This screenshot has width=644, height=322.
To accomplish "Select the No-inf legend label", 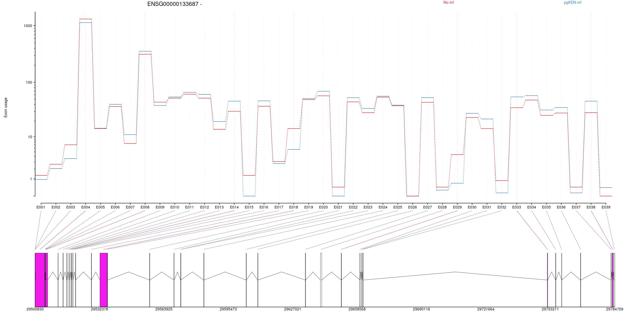I will click(x=448, y=2).
